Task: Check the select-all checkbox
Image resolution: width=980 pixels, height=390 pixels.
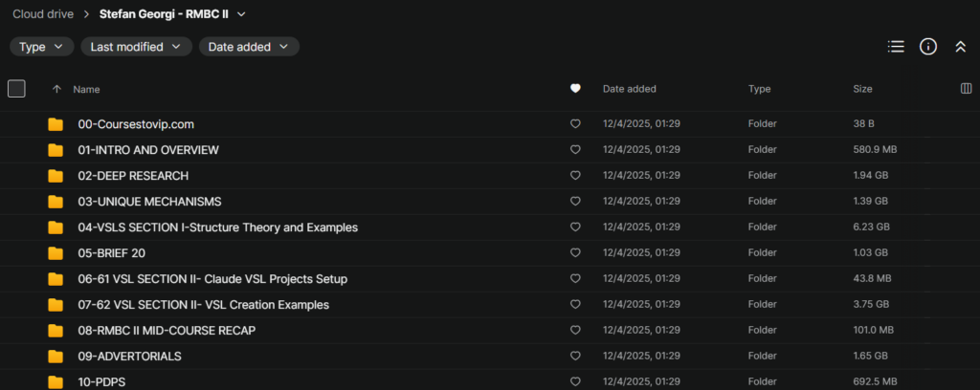Action: pos(16,89)
